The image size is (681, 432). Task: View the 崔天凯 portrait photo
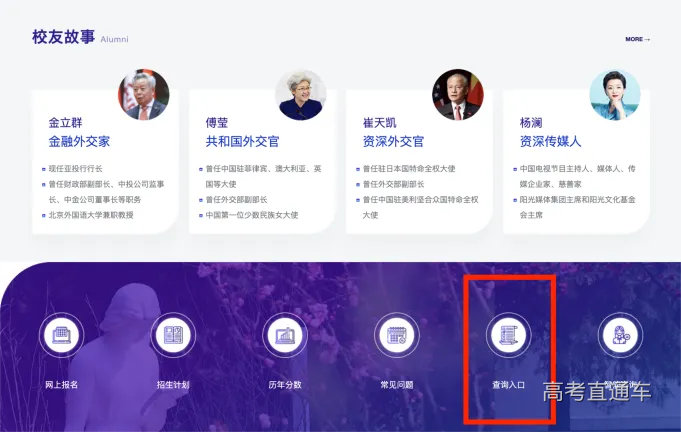458,94
